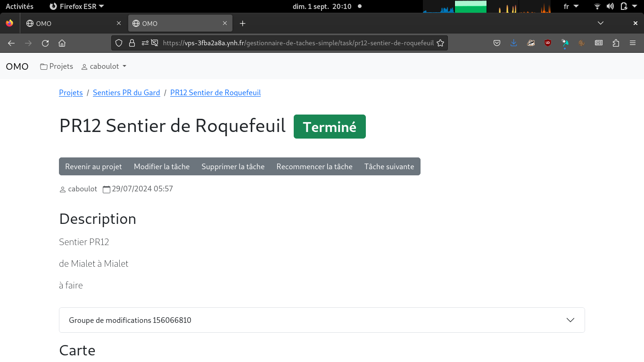644x362 pixels.
Task: Go to the browser home page
Action: click(x=62, y=43)
